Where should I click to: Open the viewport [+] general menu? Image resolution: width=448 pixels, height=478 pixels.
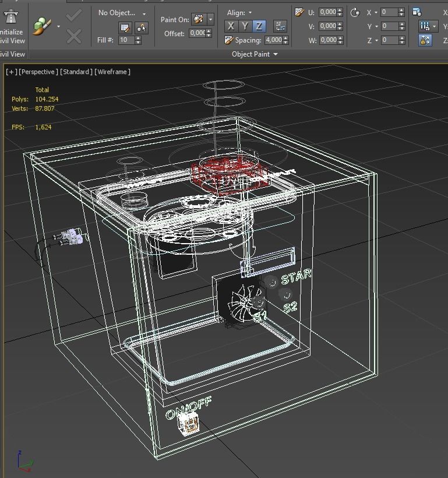click(x=11, y=72)
